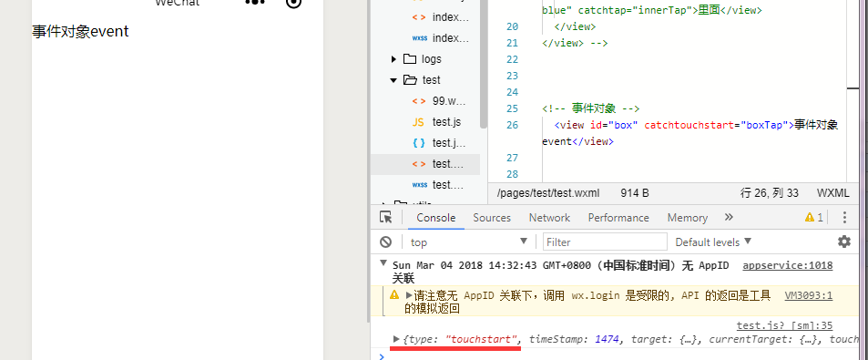Clear the console with the ban icon
The height and width of the screenshot is (360, 868).
click(386, 242)
